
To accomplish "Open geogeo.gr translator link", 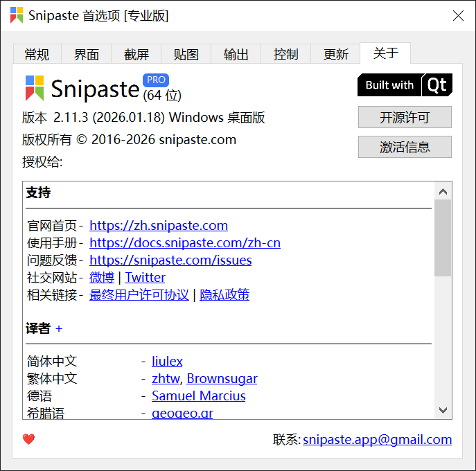I will 182,413.
